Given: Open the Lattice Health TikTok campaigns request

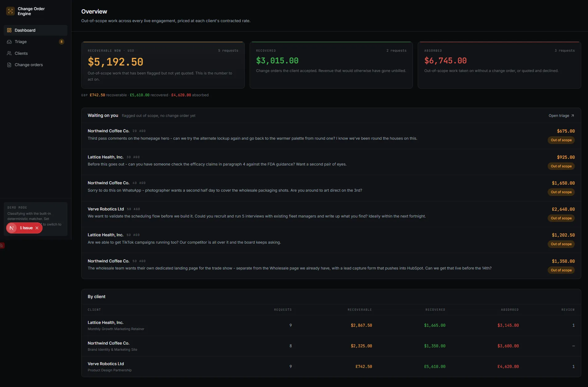Looking at the screenshot, I should point(331,240).
